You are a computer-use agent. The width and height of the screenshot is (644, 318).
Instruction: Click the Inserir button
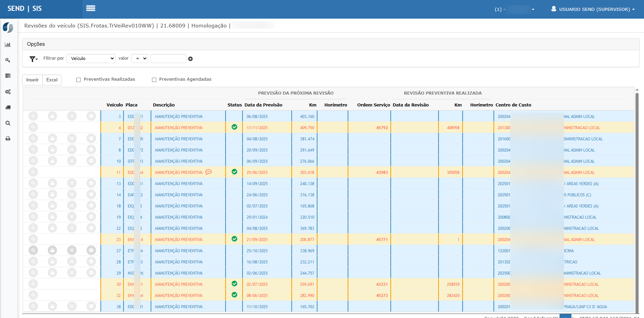click(x=33, y=80)
